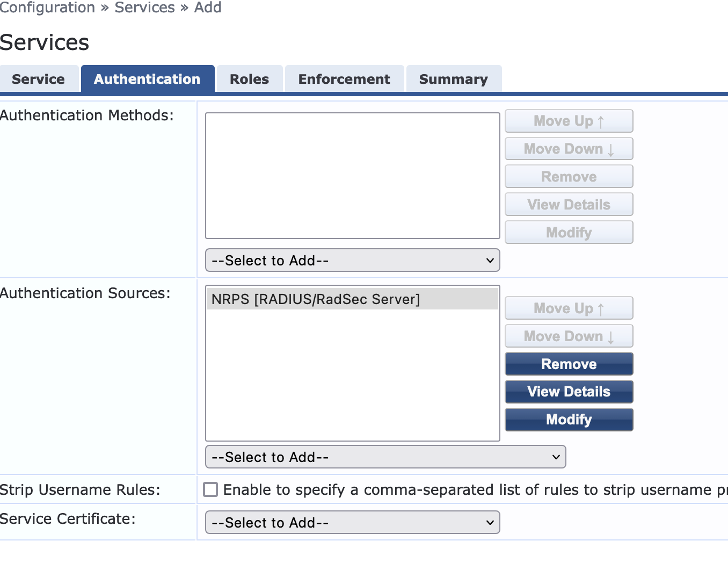
Task: Select the Authentication tab
Action: tap(147, 79)
